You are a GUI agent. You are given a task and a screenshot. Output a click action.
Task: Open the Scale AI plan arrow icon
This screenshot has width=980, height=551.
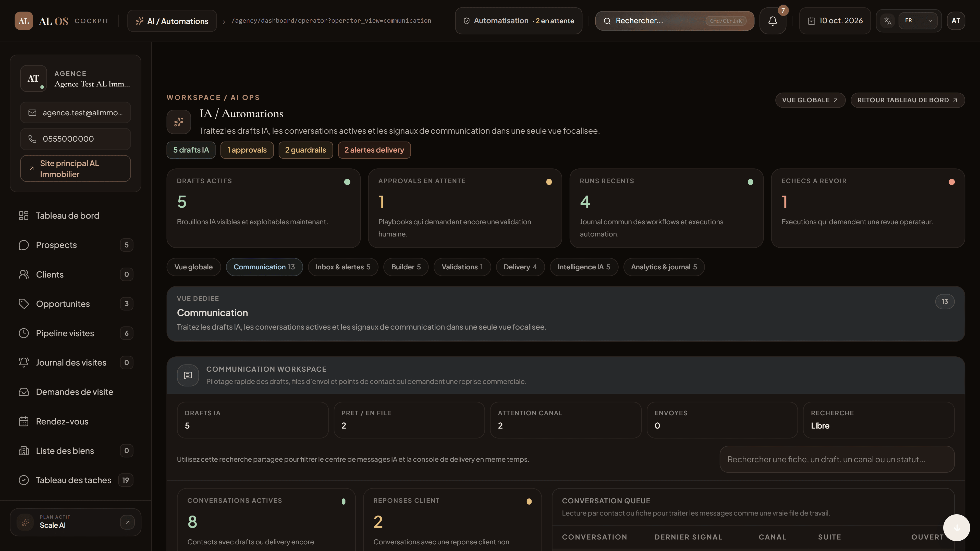(127, 522)
